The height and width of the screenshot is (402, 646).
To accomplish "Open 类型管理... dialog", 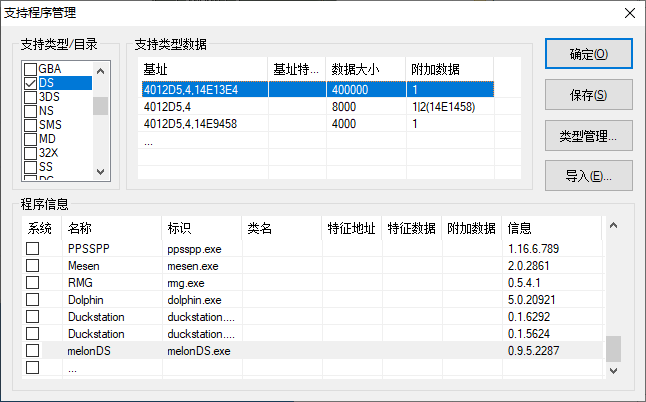I will [588, 136].
